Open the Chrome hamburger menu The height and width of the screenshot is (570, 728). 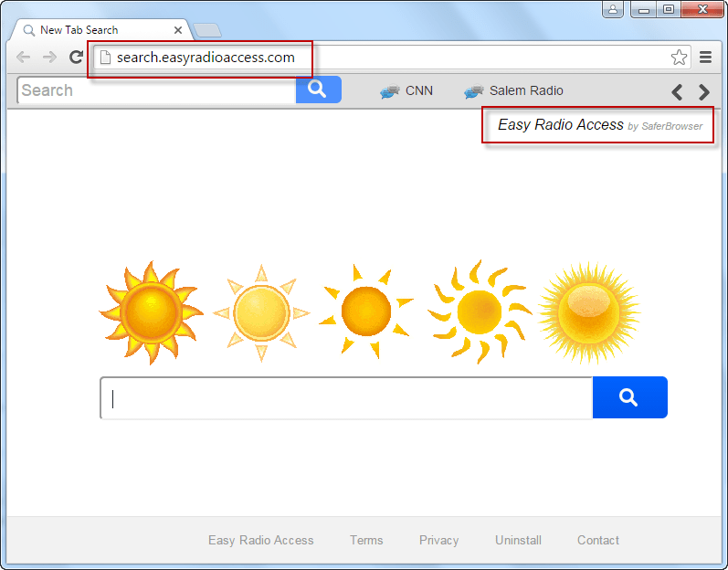coord(706,58)
